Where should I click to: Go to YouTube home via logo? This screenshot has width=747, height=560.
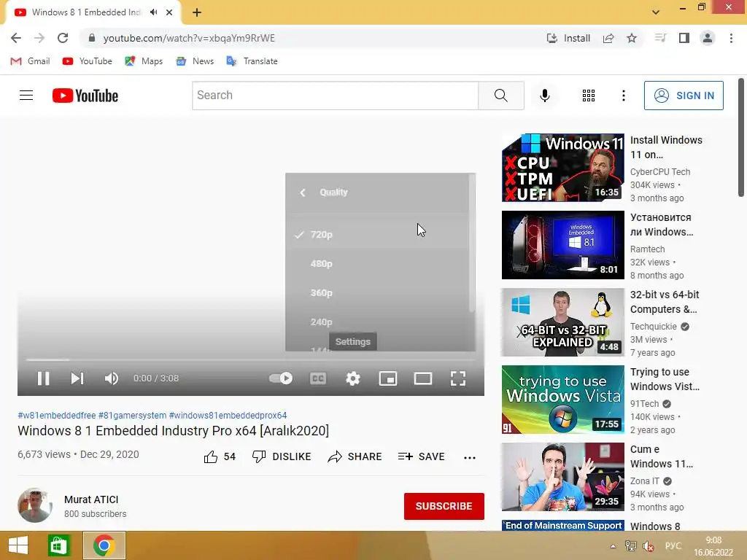(85, 96)
